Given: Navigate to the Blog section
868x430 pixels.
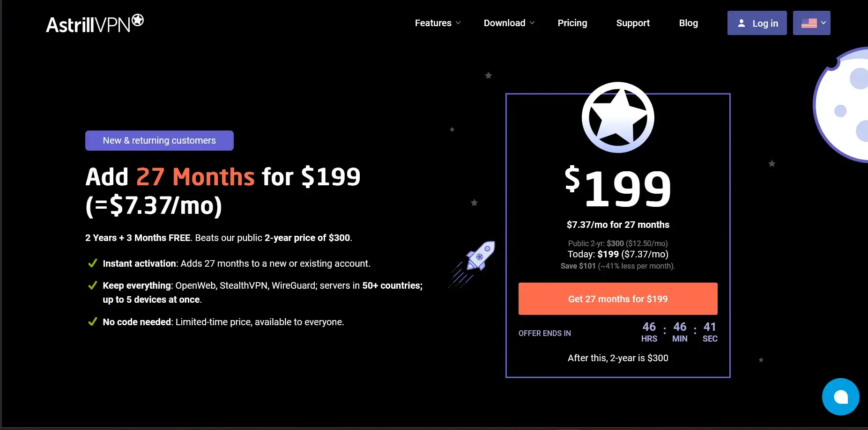Looking at the screenshot, I should (x=688, y=23).
